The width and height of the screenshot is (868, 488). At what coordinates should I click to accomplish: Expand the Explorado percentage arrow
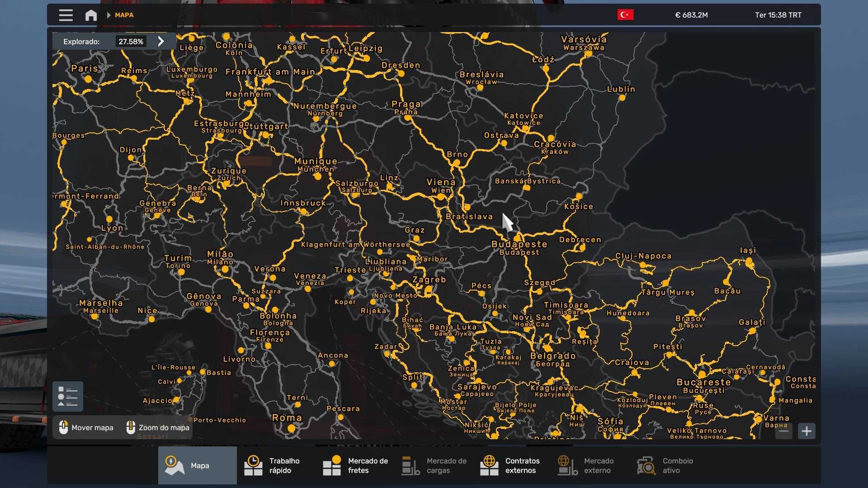pyautogui.click(x=161, y=42)
